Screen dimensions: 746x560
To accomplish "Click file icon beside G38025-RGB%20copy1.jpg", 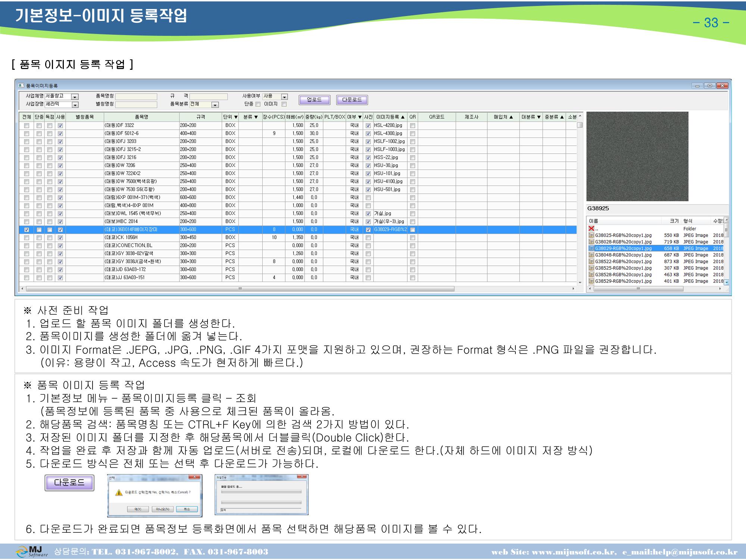I will (591, 235).
